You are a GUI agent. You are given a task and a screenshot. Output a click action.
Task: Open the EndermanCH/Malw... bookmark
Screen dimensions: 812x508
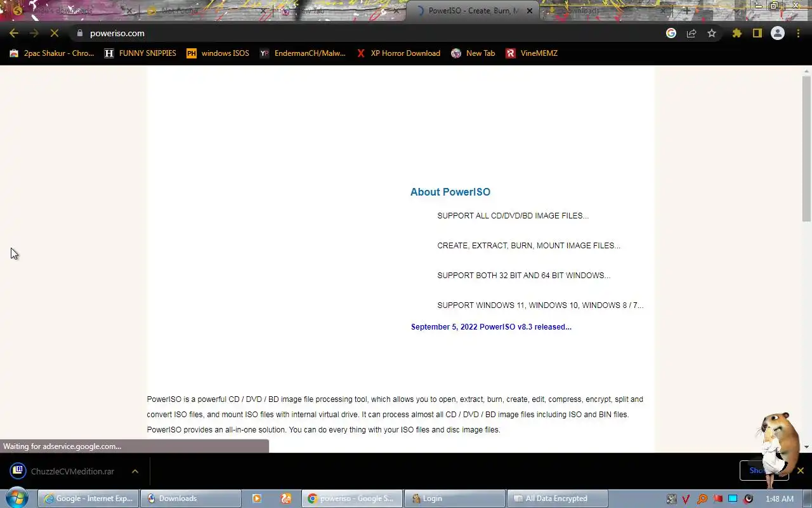point(303,53)
